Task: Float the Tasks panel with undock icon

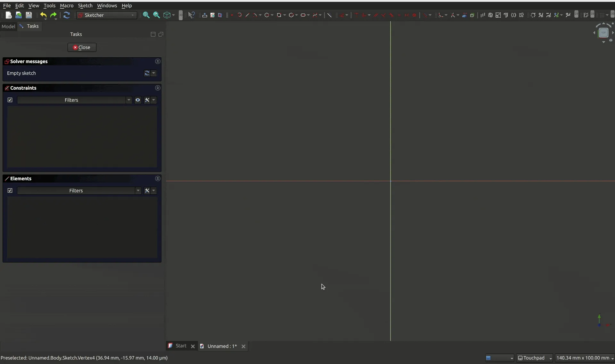Action: 161,34
